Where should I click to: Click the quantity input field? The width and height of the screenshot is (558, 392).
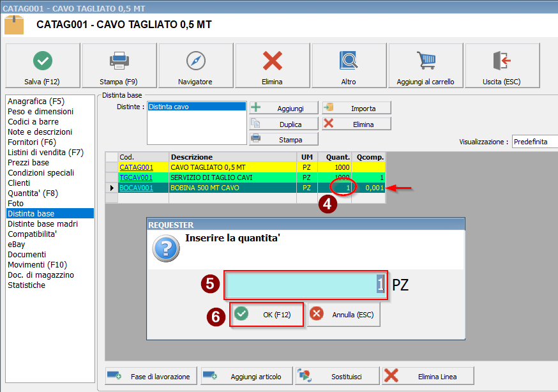tap(305, 285)
